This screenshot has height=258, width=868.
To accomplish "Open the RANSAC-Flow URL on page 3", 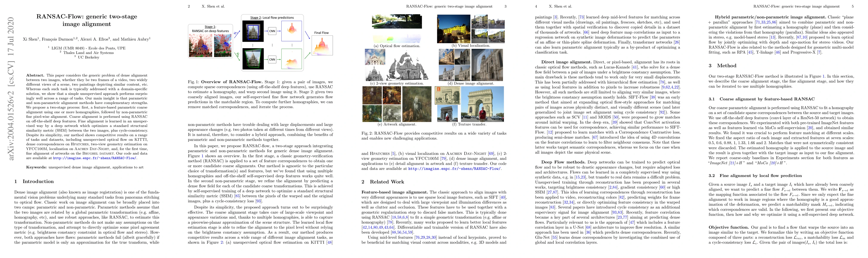I will pos(455,169).
